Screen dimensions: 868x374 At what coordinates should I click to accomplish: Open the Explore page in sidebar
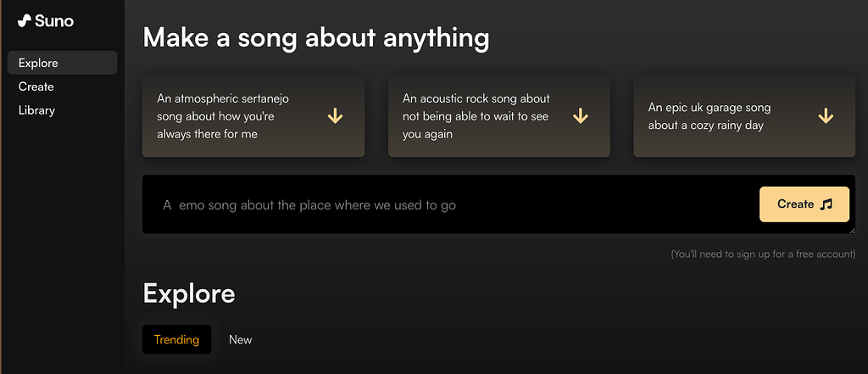[x=38, y=63]
